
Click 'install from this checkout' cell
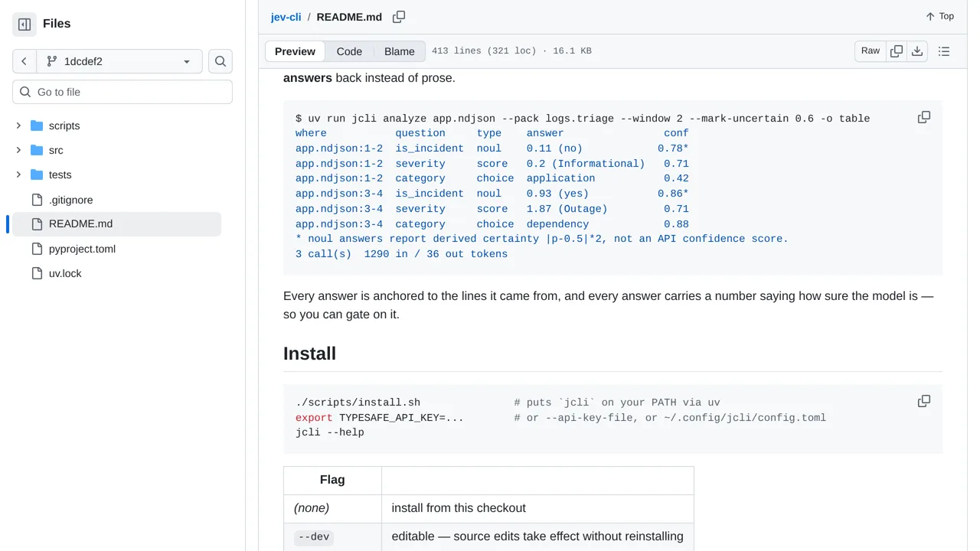(x=537, y=508)
